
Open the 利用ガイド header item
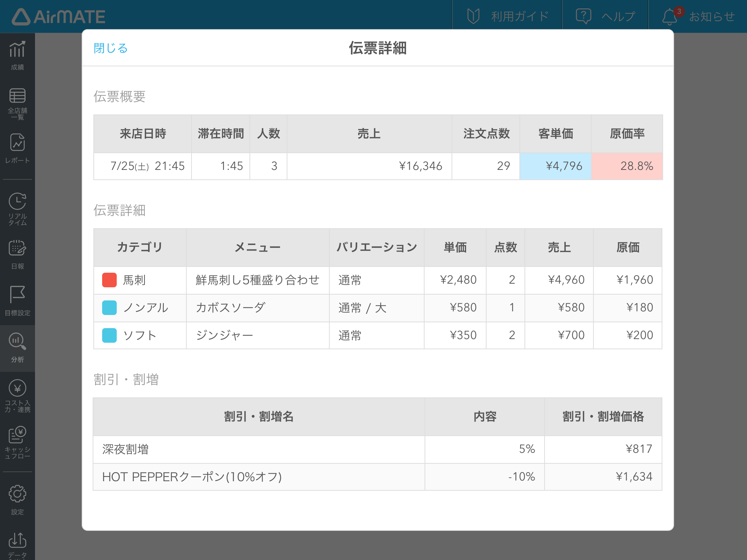507,16
